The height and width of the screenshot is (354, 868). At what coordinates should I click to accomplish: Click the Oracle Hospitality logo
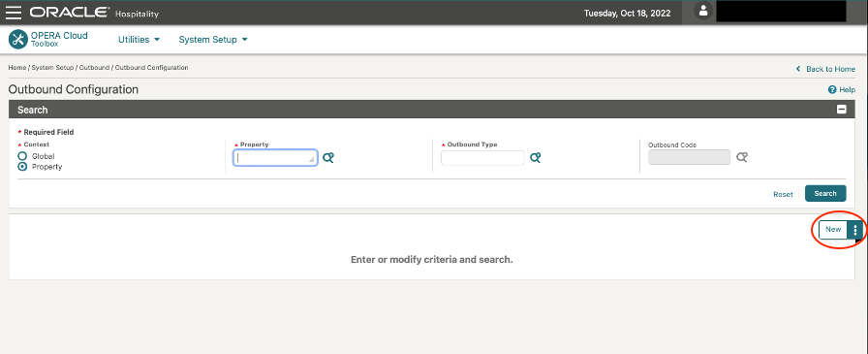click(94, 13)
